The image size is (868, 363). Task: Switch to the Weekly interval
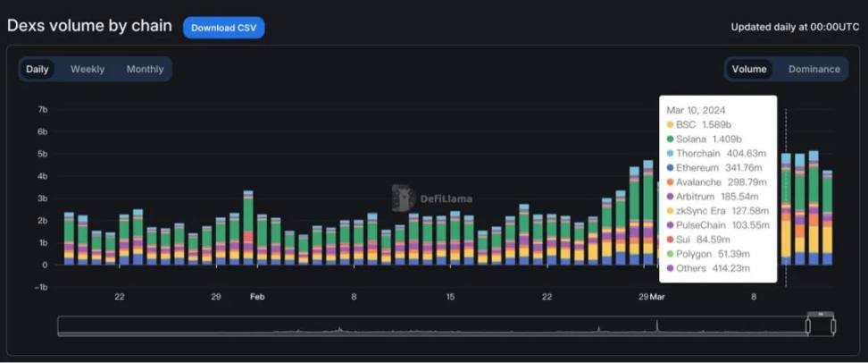click(x=88, y=69)
